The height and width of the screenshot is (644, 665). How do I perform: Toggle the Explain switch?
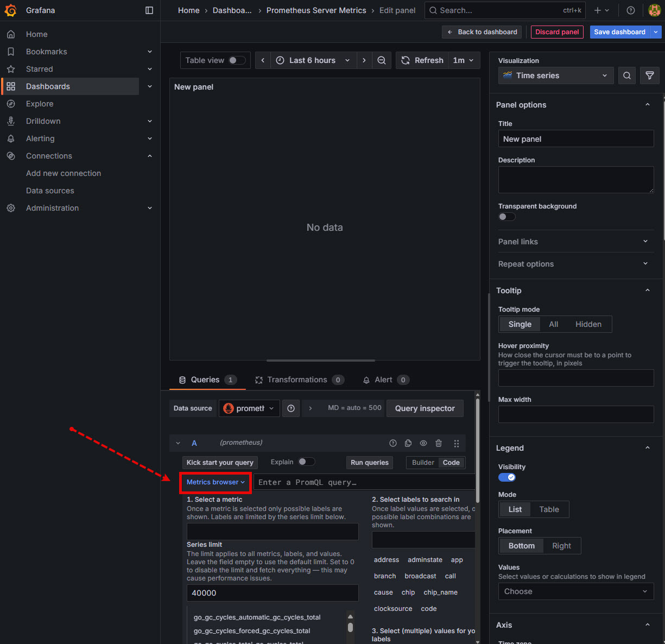[x=306, y=462]
